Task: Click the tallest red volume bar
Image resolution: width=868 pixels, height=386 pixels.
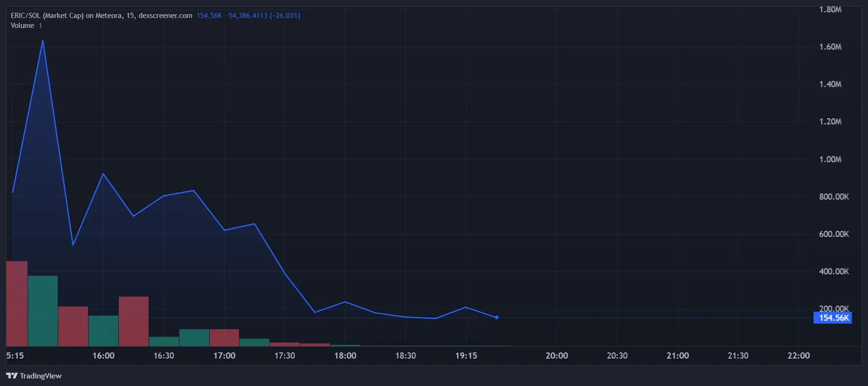Action: 17,304
